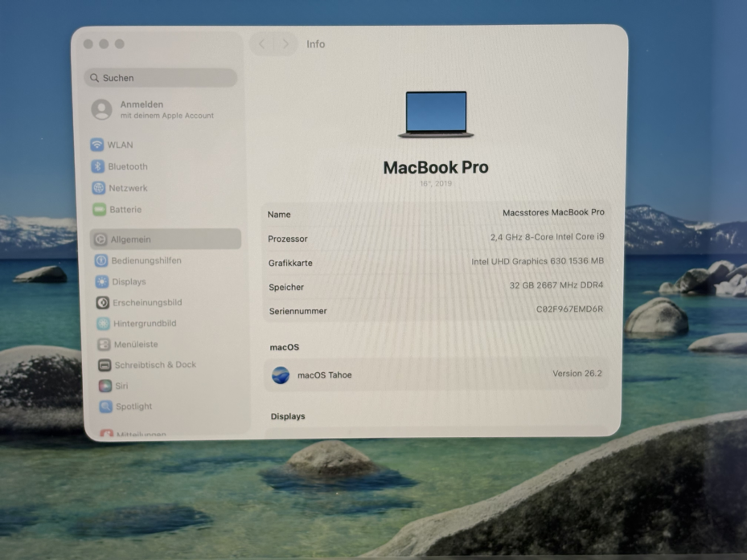Image resolution: width=747 pixels, height=560 pixels.
Task: Click Anmelden to sign in
Action: click(x=142, y=104)
